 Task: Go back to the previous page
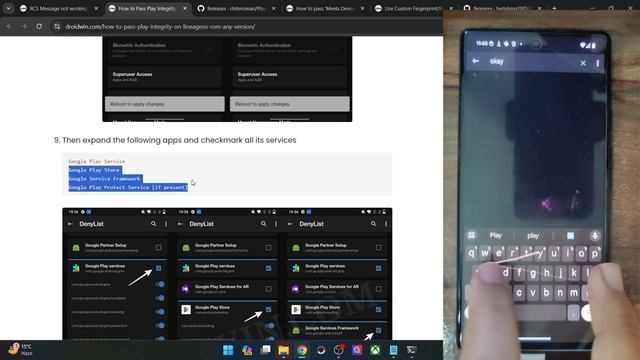9,27
